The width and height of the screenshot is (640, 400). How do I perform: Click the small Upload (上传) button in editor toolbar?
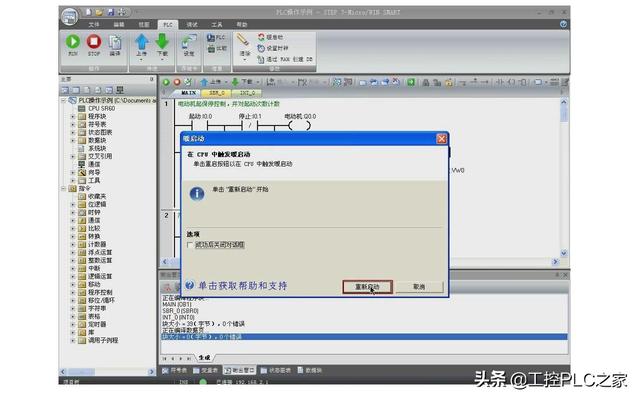pyautogui.click(x=211, y=82)
